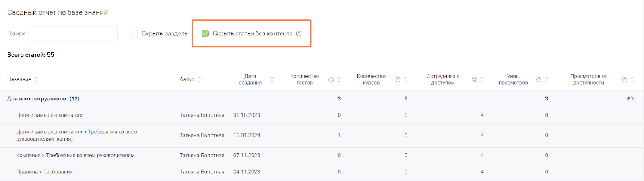Click date '16.01.2024'
The height and width of the screenshot is (181, 644).
tap(247, 135)
